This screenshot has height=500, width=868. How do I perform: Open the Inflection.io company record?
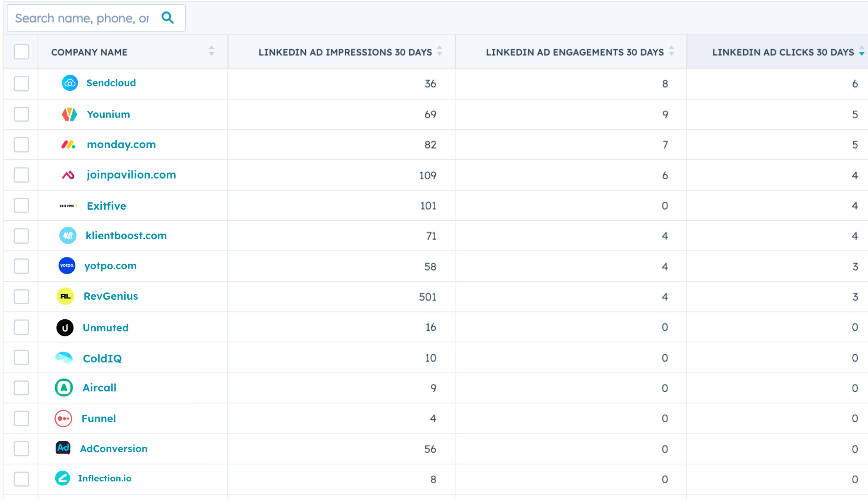coord(105,479)
